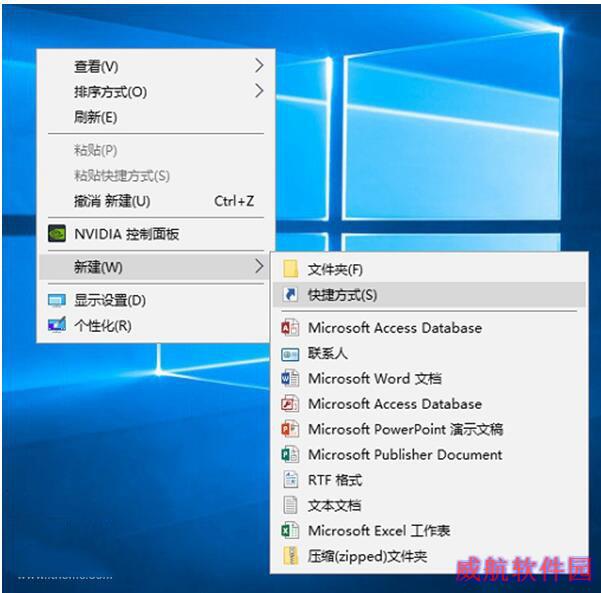Click the 联系人 contact card icon
601x593 pixels.
click(x=290, y=354)
